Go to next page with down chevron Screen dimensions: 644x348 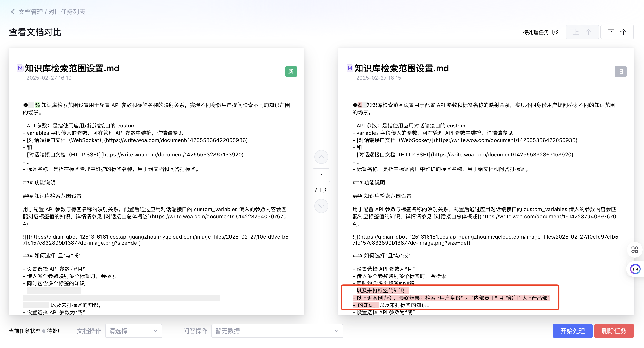(x=321, y=206)
